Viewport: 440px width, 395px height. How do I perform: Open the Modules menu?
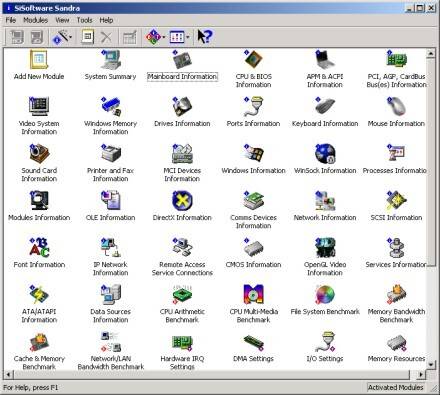pyautogui.click(x=35, y=20)
